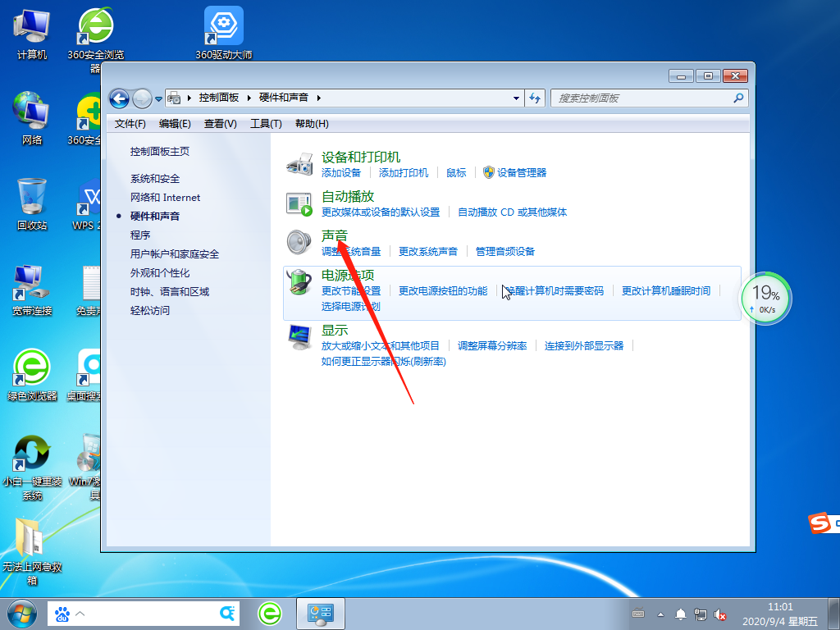Image resolution: width=840 pixels, height=630 pixels.
Task: Click inside the 搜索控制面板 search box
Action: tap(648, 98)
